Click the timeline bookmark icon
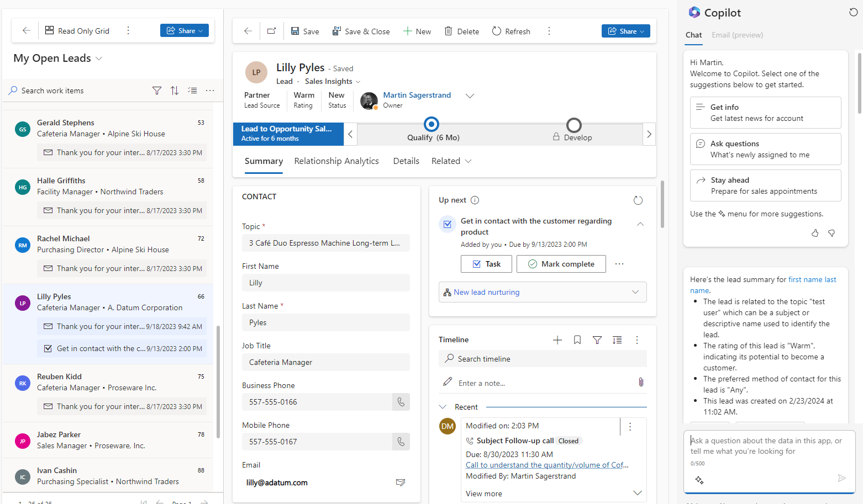The height and width of the screenshot is (504, 863). [x=577, y=340]
